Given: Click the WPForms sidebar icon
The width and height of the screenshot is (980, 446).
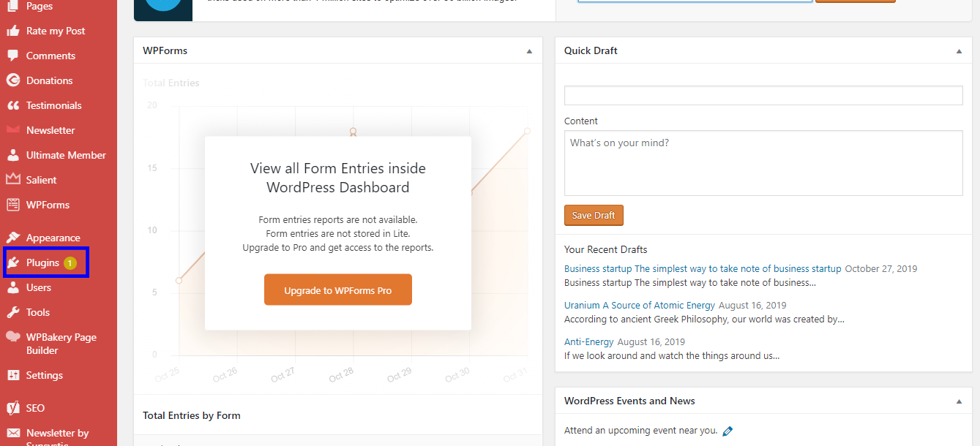Looking at the screenshot, I should [13, 205].
